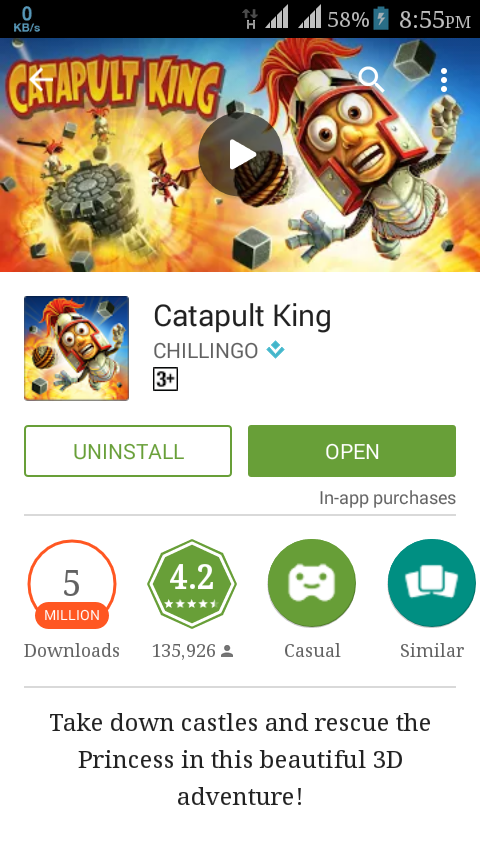Viewport: 480px width, 854px height.
Task: Tap the network speed KB/s indicator
Action: tap(27, 19)
